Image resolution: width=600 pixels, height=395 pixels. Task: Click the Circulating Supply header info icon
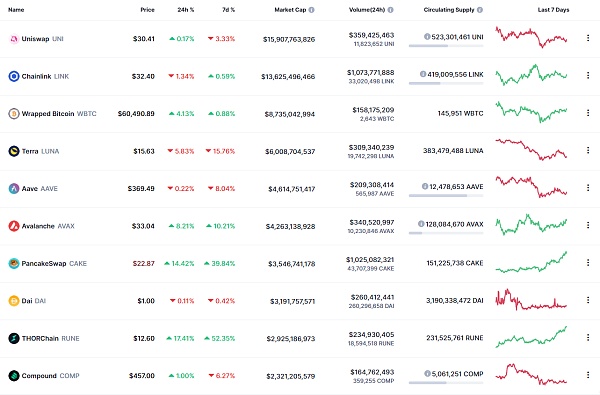(480, 10)
